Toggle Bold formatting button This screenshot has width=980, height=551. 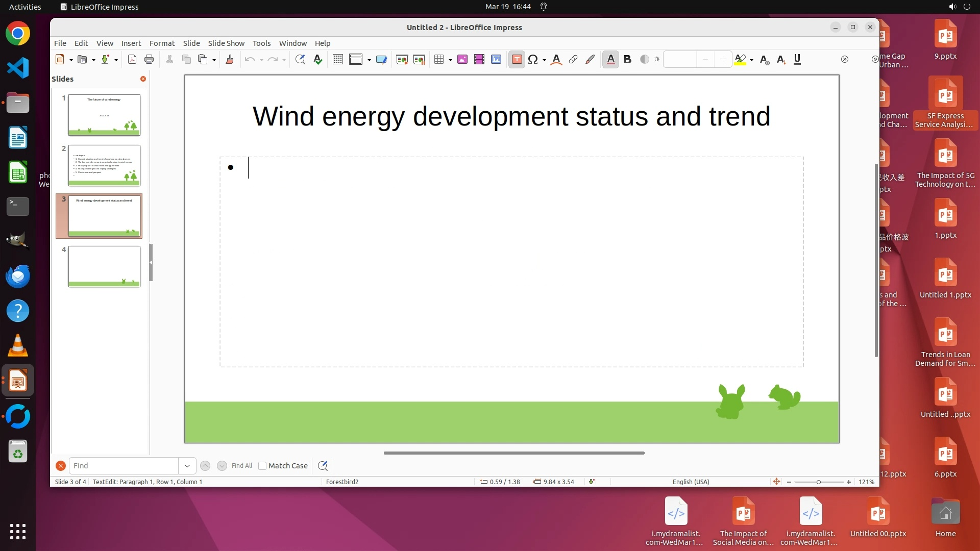pos(627,60)
